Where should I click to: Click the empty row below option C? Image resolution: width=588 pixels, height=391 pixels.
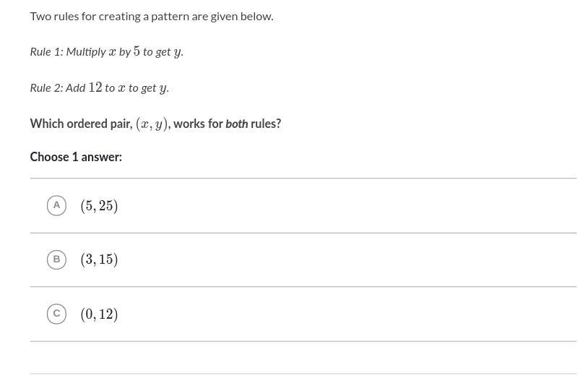[x=303, y=358]
